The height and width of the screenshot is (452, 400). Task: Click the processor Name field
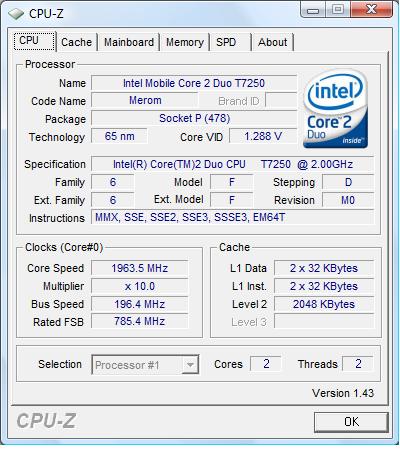(x=194, y=83)
